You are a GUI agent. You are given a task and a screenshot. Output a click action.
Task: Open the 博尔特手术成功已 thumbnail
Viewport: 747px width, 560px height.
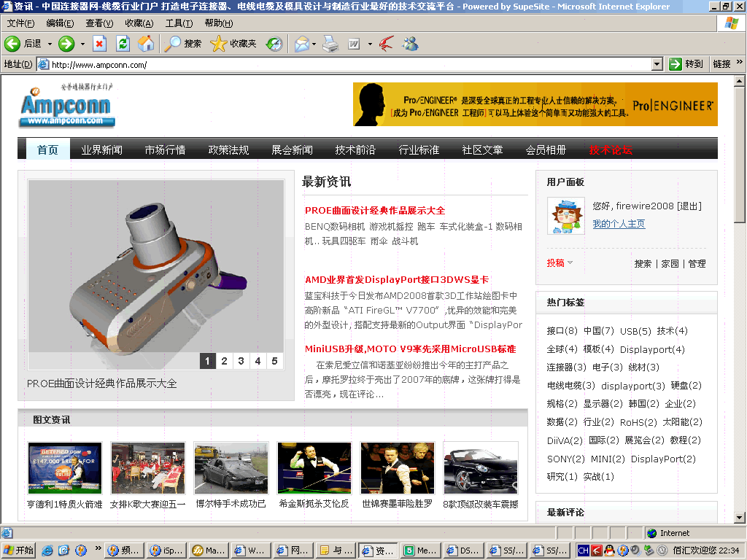pyautogui.click(x=231, y=468)
